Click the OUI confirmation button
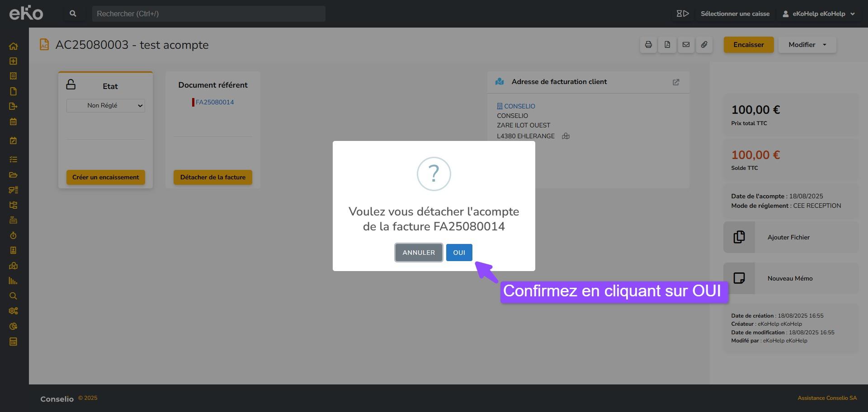This screenshot has height=412, width=868. tap(459, 253)
